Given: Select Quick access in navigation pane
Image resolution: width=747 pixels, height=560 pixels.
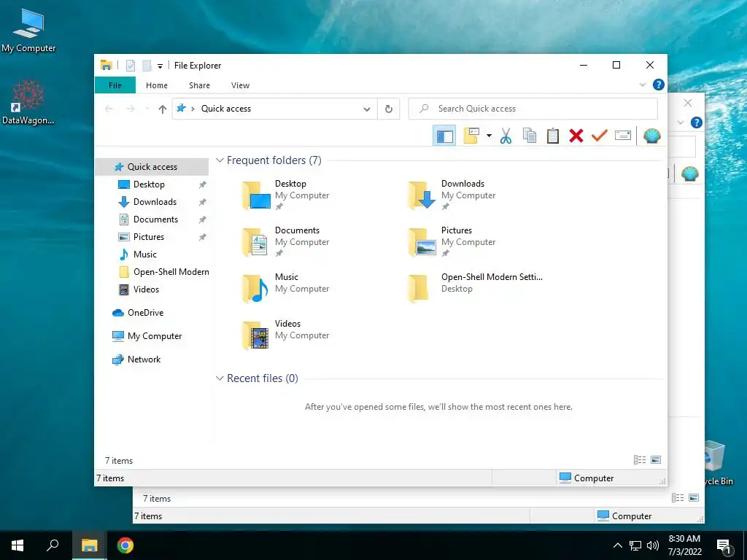Looking at the screenshot, I should (x=152, y=167).
